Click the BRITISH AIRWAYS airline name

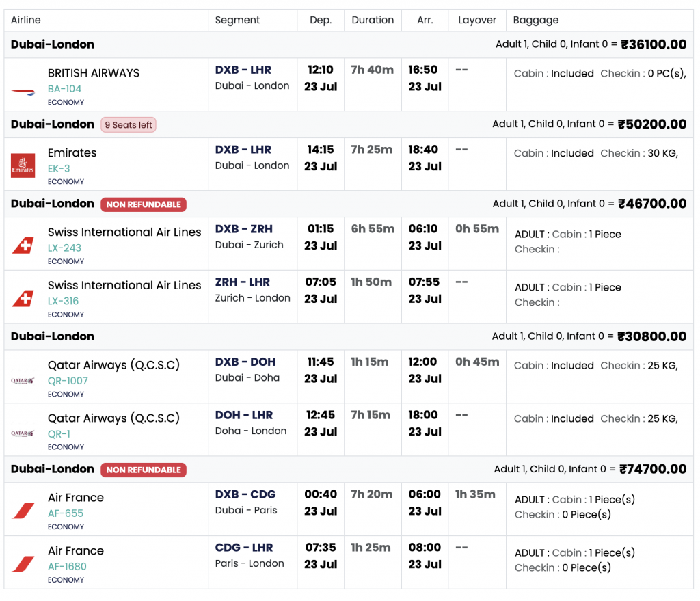[93, 72]
